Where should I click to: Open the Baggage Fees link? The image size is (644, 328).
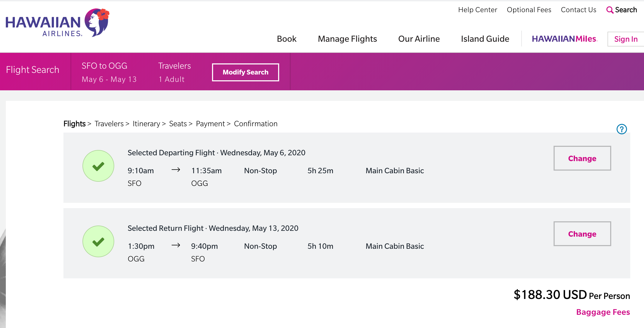tap(603, 312)
